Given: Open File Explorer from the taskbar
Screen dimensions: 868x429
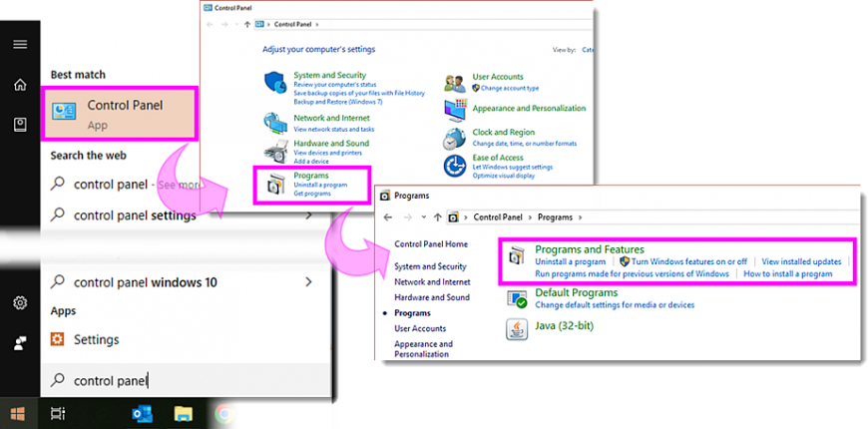Looking at the screenshot, I should tap(183, 413).
